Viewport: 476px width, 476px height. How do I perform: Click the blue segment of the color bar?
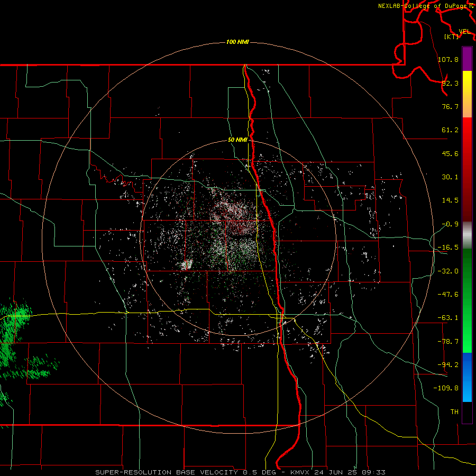click(x=467, y=377)
